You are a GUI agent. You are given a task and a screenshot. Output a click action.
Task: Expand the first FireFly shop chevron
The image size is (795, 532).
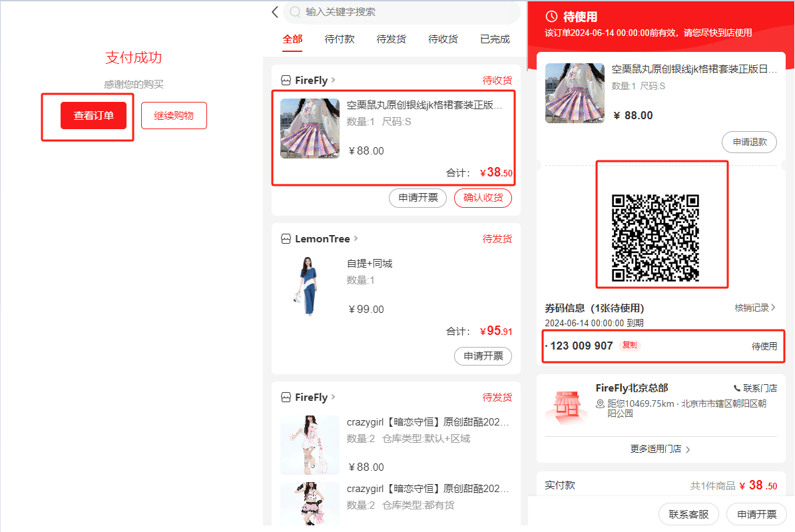tap(334, 80)
